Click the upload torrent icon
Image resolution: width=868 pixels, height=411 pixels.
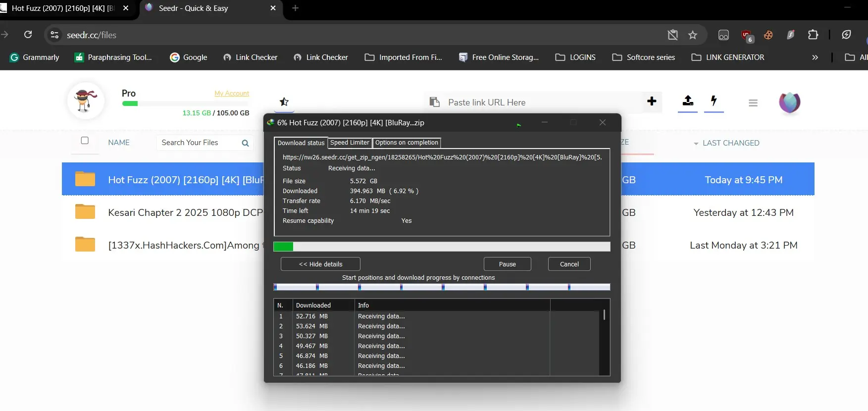click(688, 101)
